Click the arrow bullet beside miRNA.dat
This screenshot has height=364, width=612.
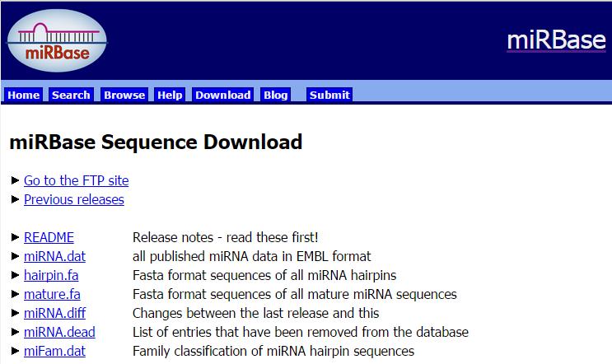coord(16,256)
